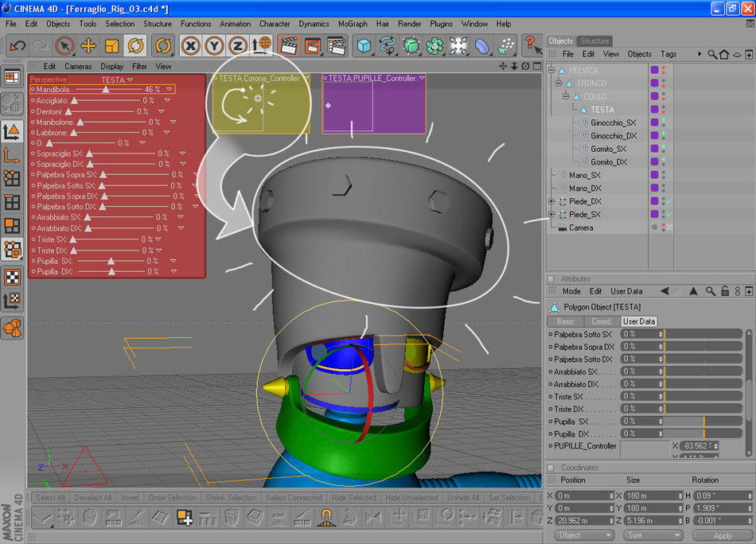This screenshot has height=544, width=756.
Task: Click the back arrow in Attributes panel
Action: coord(664,291)
